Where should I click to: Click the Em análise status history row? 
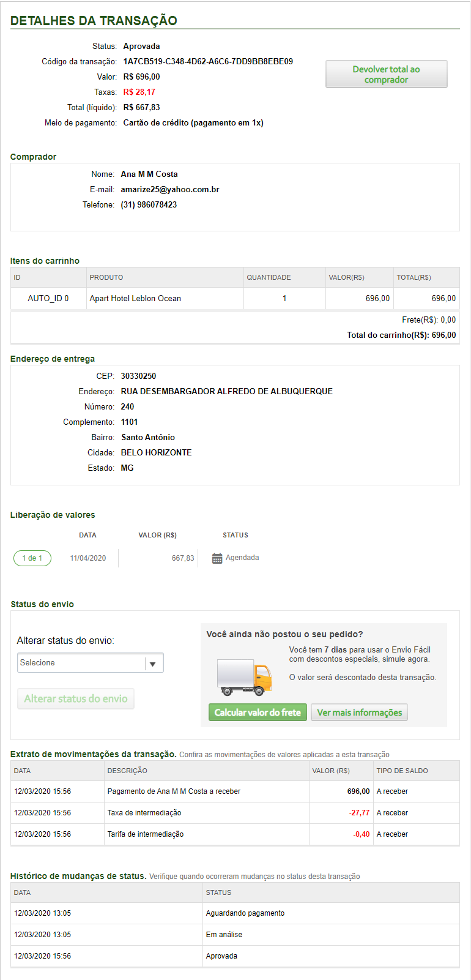(x=224, y=935)
